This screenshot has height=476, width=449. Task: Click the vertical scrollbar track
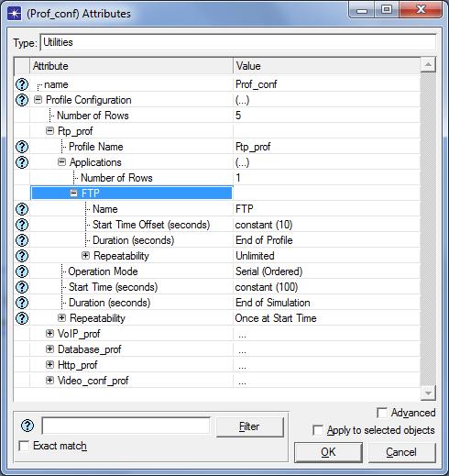(428, 228)
